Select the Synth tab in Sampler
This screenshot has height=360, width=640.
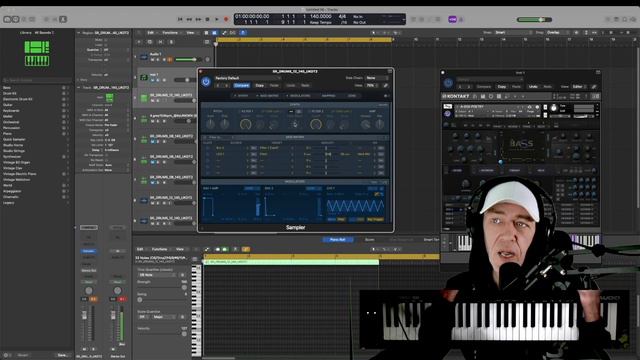click(x=241, y=96)
